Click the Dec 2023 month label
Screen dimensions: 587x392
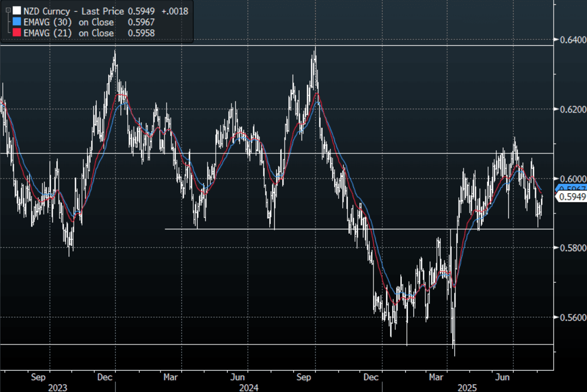[105, 377]
